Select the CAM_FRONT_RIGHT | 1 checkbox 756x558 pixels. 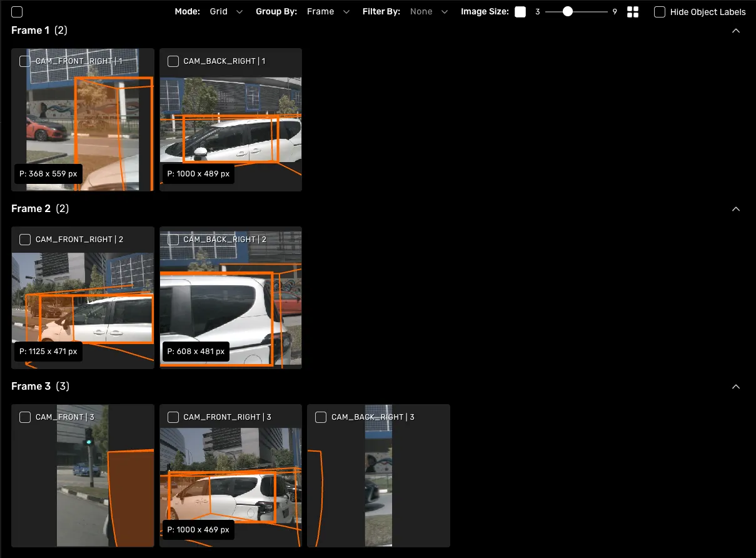25,61
